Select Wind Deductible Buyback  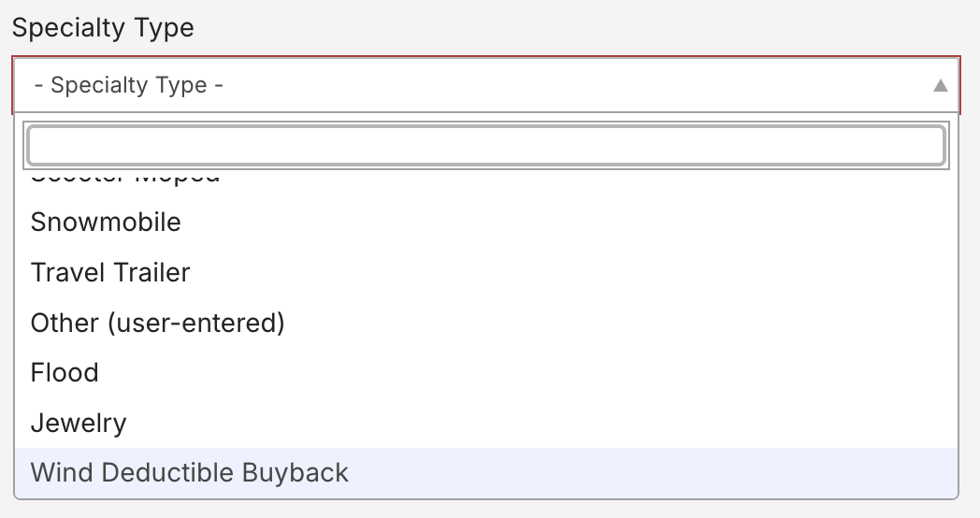pyautogui.click(x=190, y=473)
